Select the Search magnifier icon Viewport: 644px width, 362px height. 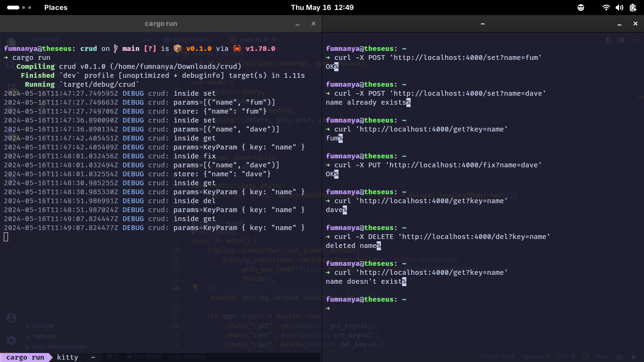pos(11,66)
